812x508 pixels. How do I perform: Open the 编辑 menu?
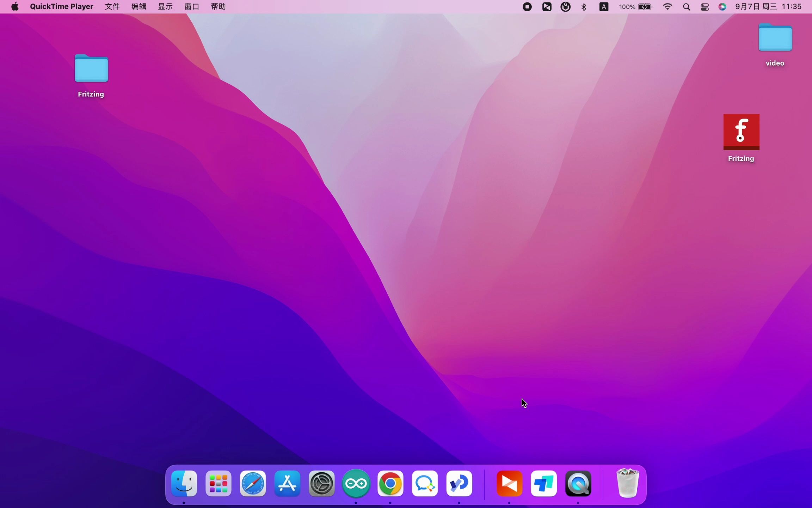[139, 7]
